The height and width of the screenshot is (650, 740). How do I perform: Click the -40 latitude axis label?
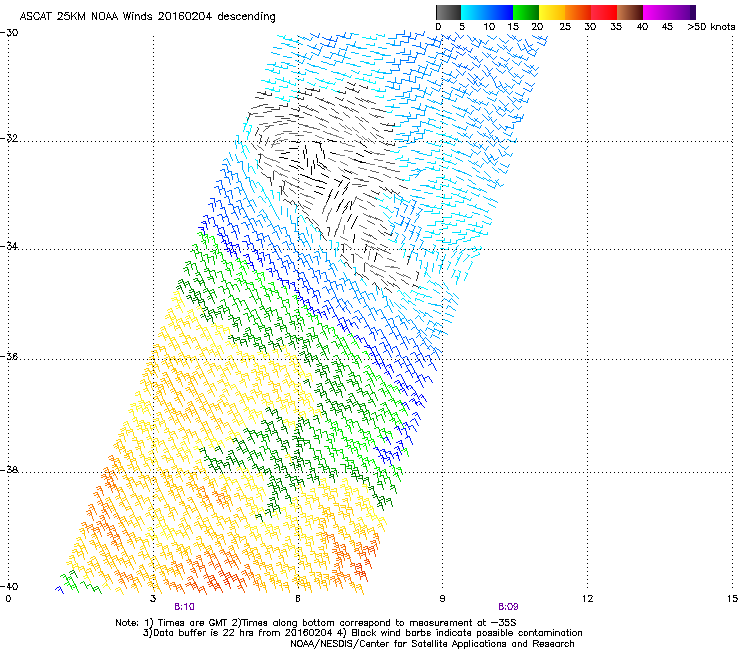9,586
